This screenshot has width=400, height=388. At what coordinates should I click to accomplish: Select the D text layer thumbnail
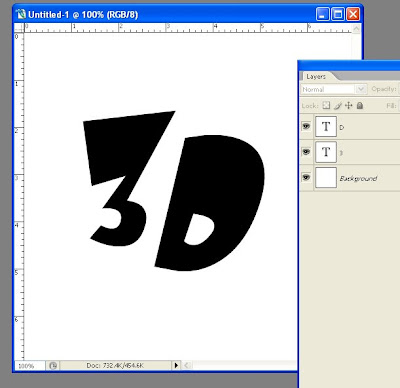[x=326, y=127]
